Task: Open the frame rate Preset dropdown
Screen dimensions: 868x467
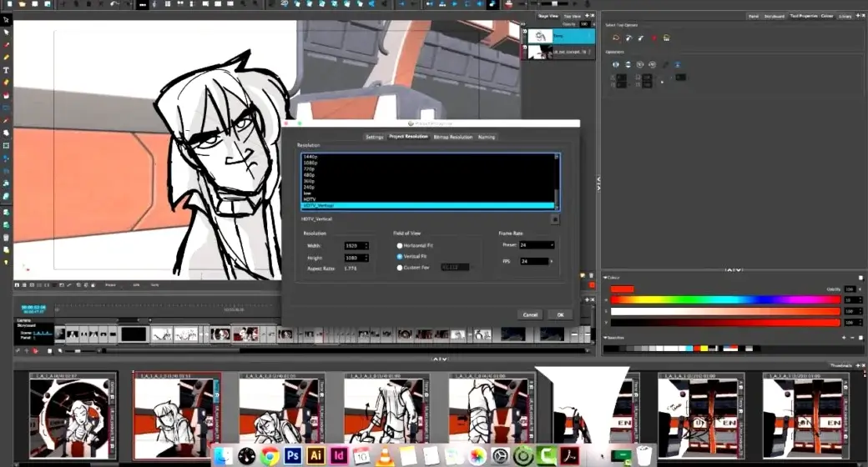Action: [x=537, y=244]
